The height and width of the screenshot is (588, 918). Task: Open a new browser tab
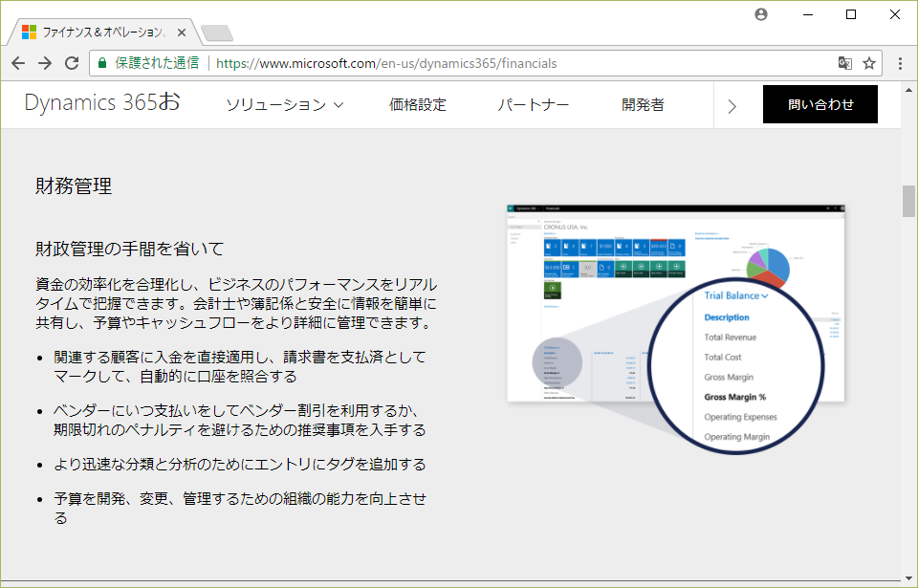[217, 33]
